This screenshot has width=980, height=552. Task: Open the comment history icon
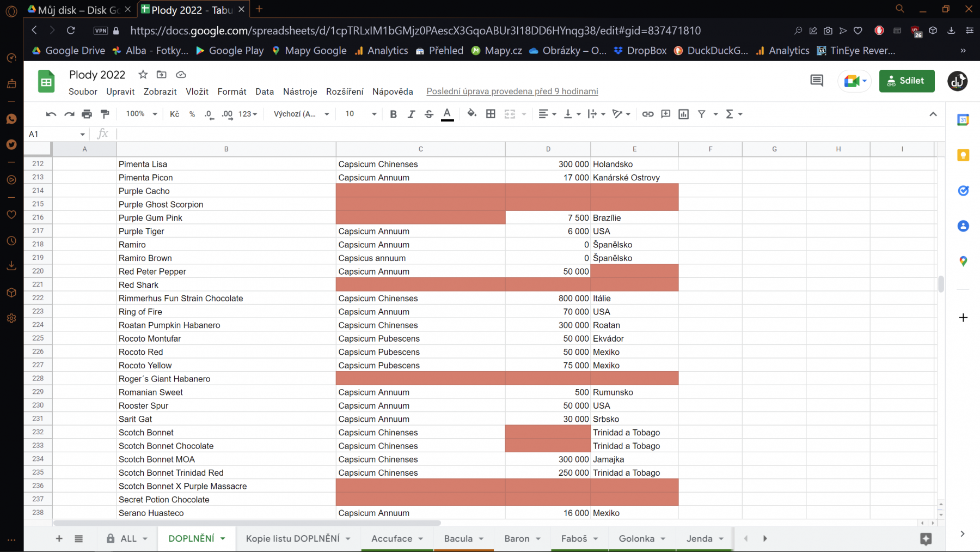[x=817, y=81]
